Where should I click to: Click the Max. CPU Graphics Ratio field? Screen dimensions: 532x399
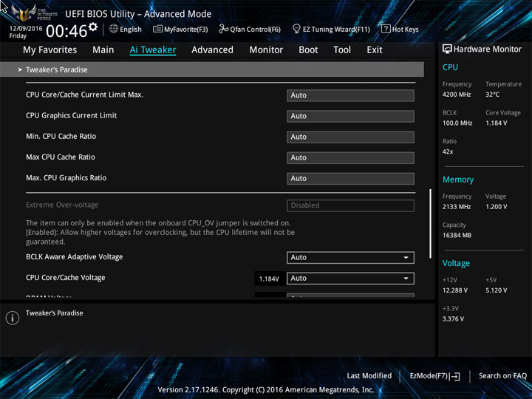[350, 179]
